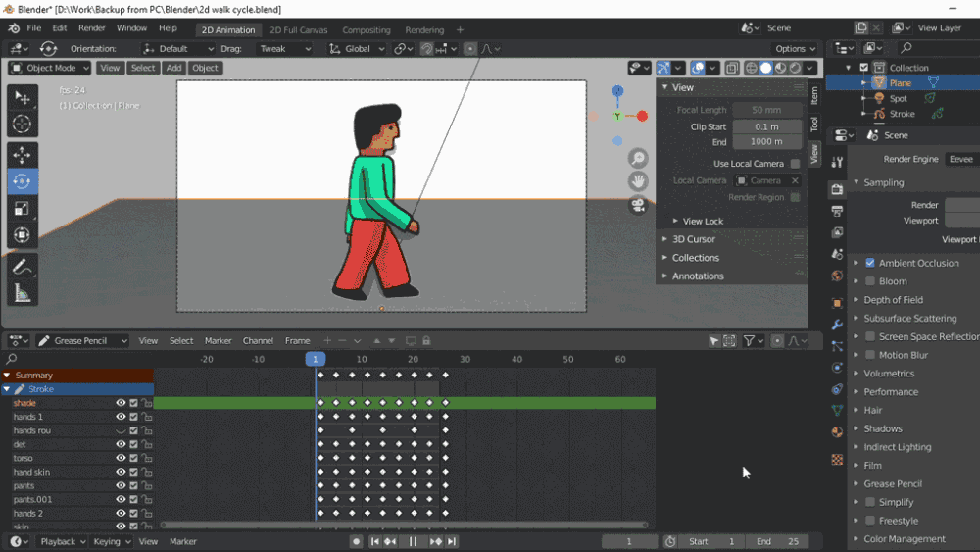This screenshot has width=980, height=552.
Task: Open the World properties tab icon
Action: (837, 276)
